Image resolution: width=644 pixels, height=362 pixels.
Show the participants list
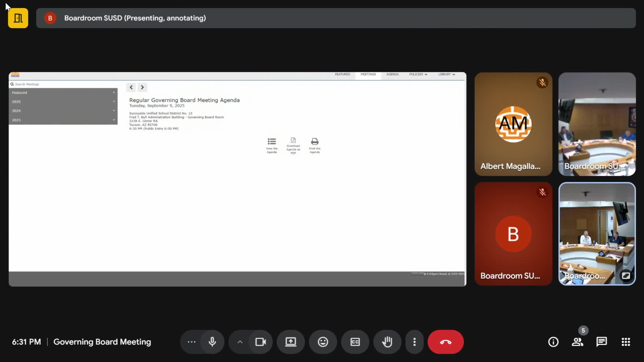[x=577, y=342]
